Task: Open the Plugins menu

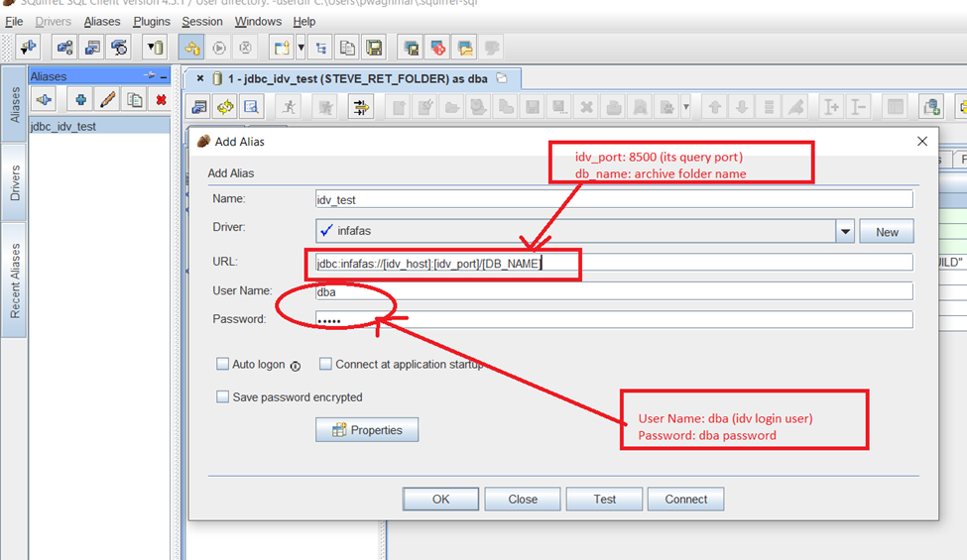Action: pyautogui.click(x=151, y=22)
